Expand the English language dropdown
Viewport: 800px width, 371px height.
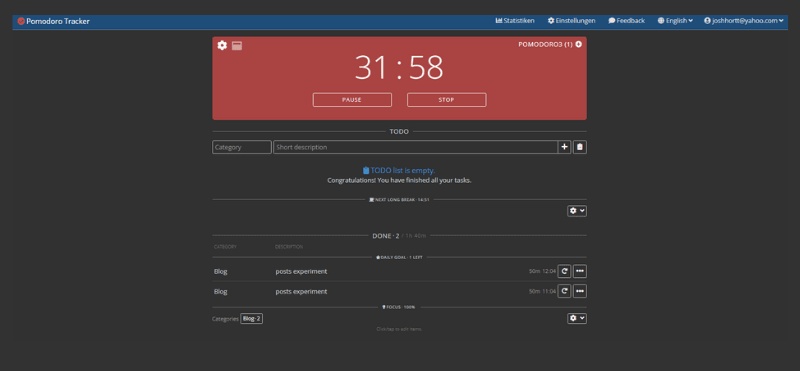(675, 21)
